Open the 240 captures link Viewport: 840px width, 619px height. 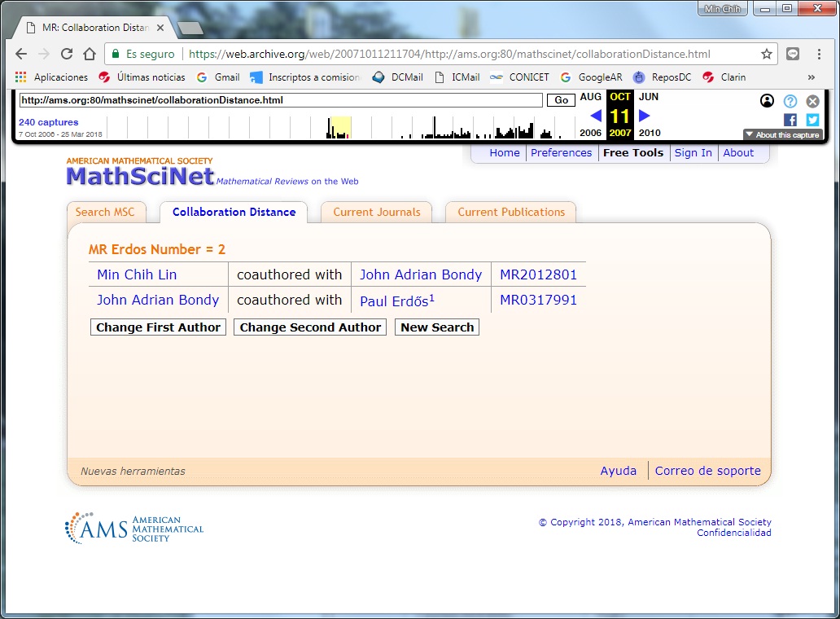(x=48, y=122)
